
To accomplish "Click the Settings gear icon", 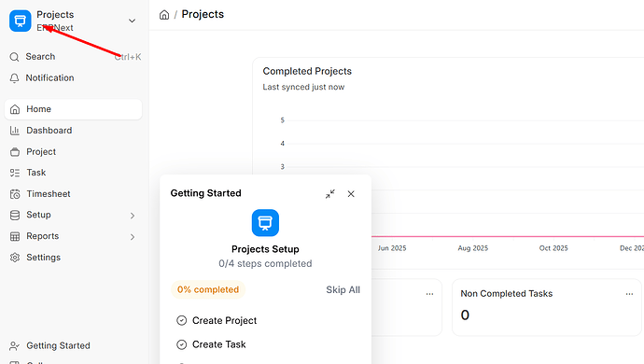I will [x=15, y=258].
